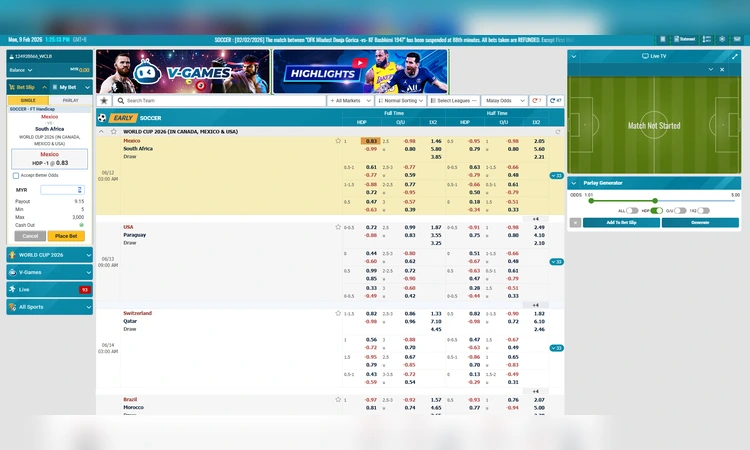Open the Statement menu item
The width and height of the screenshot is (750, 450).
point(686,39)
